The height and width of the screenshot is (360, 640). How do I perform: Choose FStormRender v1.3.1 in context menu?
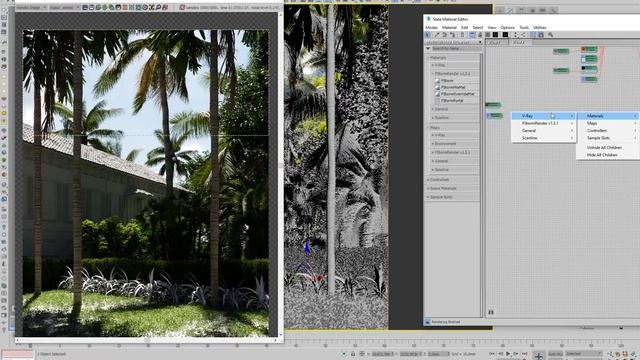point(543,123)
